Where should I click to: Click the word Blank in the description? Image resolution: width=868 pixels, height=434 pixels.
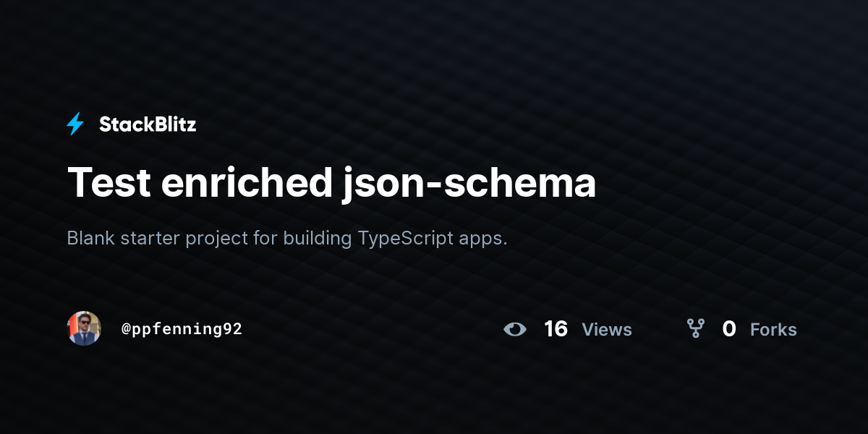90,239
